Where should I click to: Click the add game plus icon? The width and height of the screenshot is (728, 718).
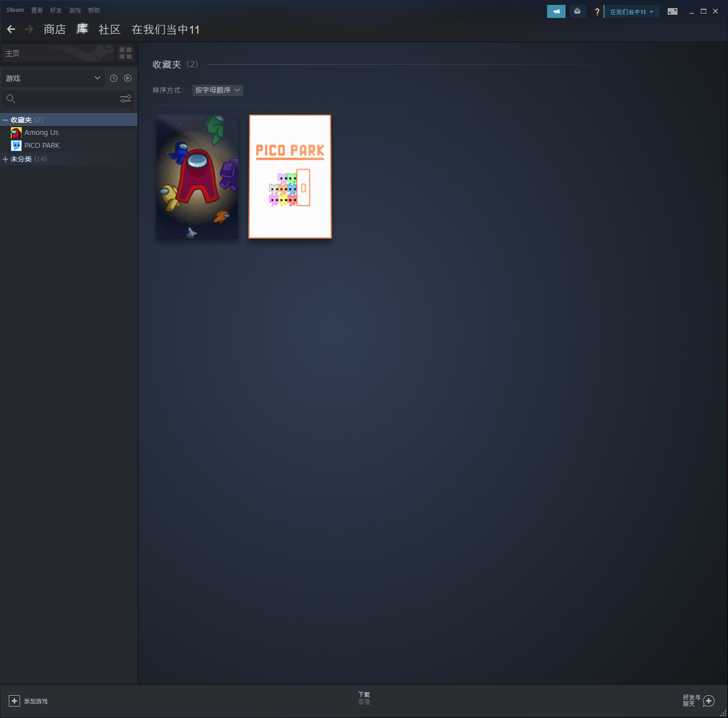point(15,701)
